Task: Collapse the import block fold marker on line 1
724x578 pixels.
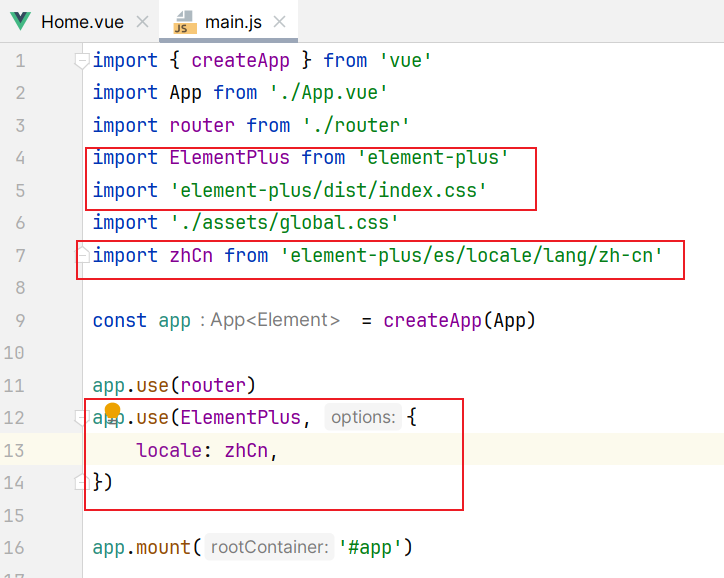Action: [82, 60]
